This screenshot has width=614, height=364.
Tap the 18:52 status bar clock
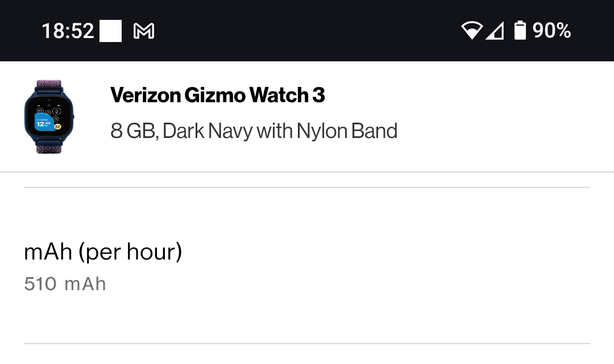tap(68, 31)
